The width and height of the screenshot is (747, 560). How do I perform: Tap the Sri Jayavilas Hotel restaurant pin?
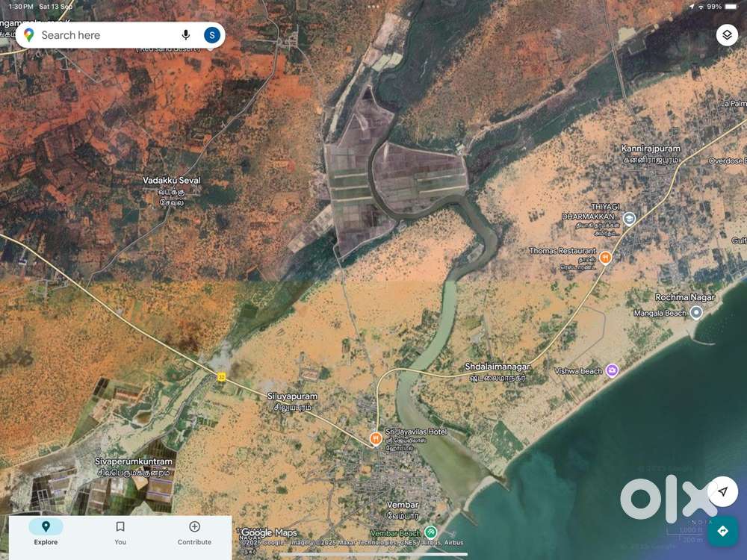pos(376,438)
